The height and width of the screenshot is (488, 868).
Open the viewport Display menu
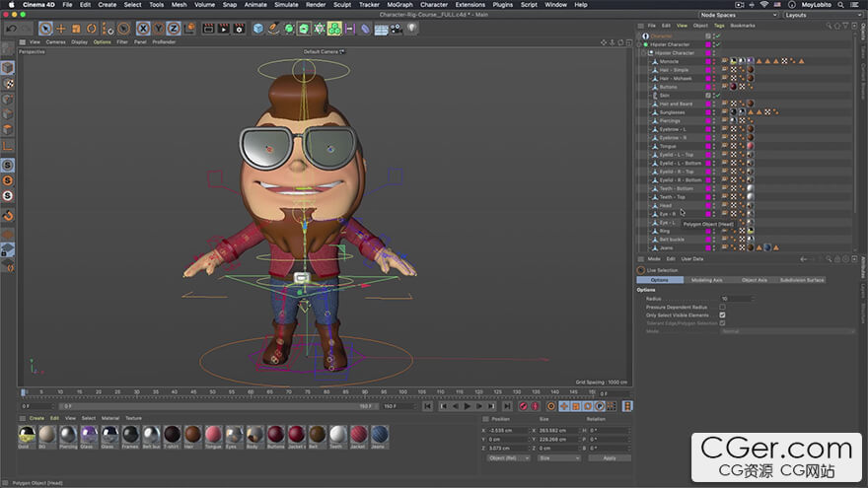click(x=79, y=42)
